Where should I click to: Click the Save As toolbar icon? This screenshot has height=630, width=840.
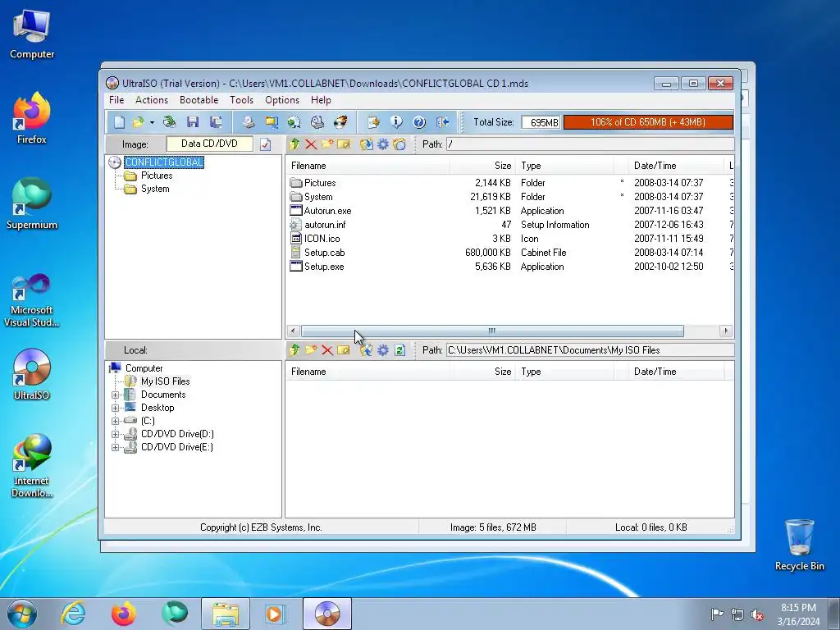tap(216, 122)
